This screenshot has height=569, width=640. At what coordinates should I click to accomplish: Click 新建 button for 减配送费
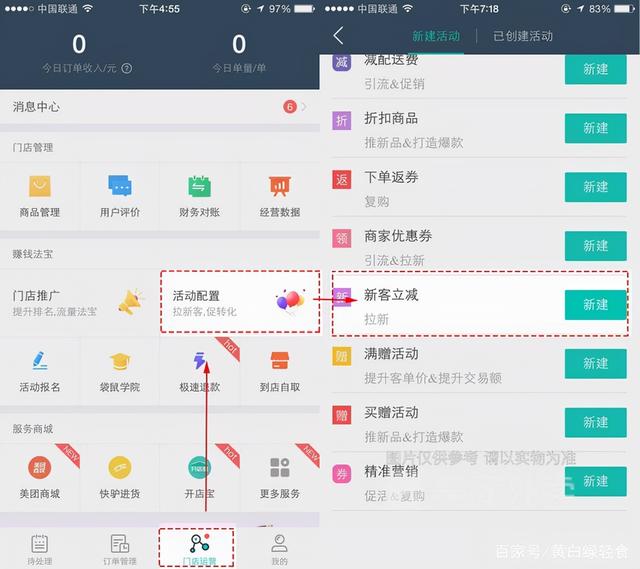coord(596,69)
